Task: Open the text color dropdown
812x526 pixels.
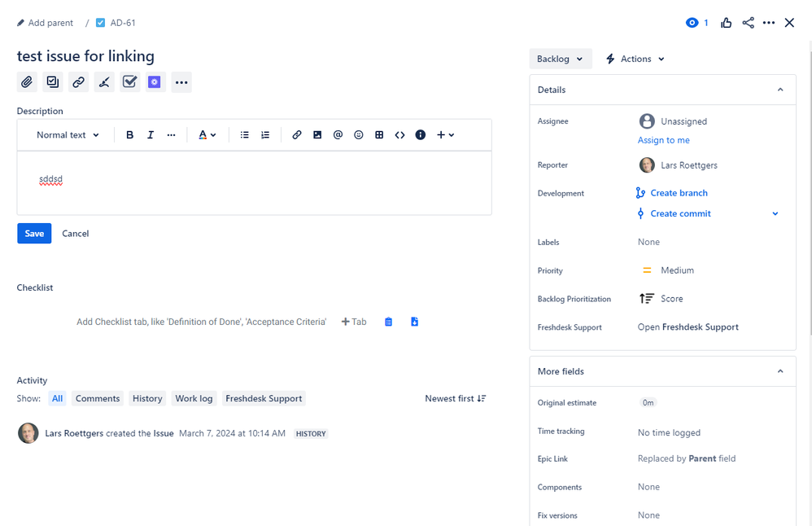Action: pyautogui.click(x=207, y=134)
